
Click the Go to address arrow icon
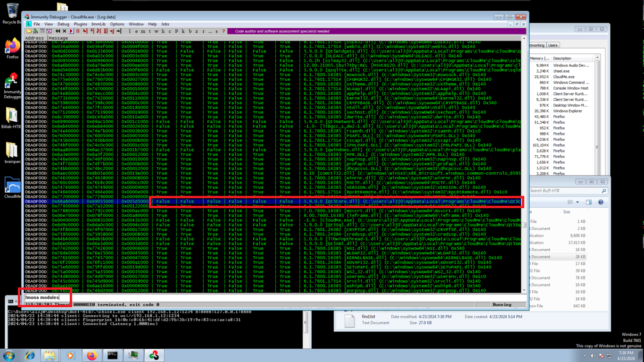coord(119,31)
